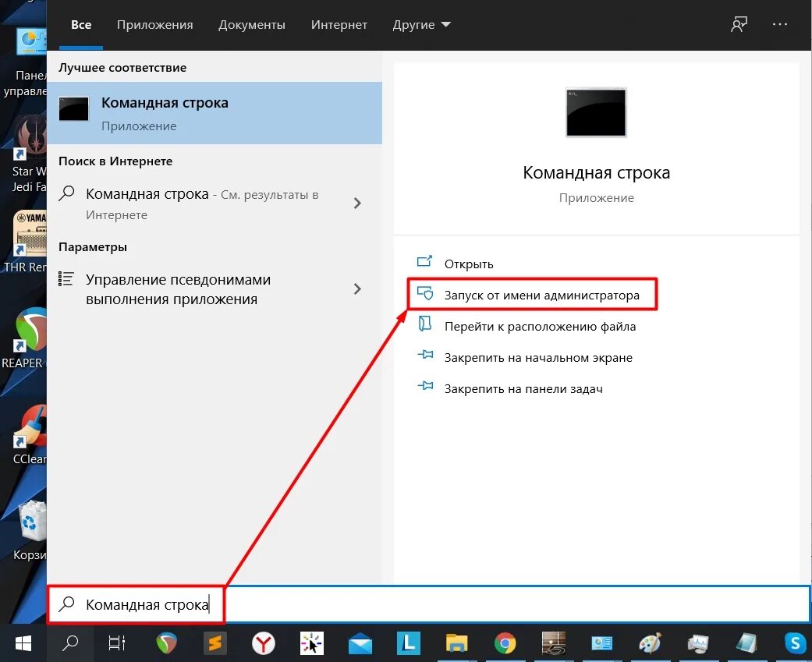812x662 pixels.
Task: Click the REAPER desktop shortcut
Action: pos(25,339)
